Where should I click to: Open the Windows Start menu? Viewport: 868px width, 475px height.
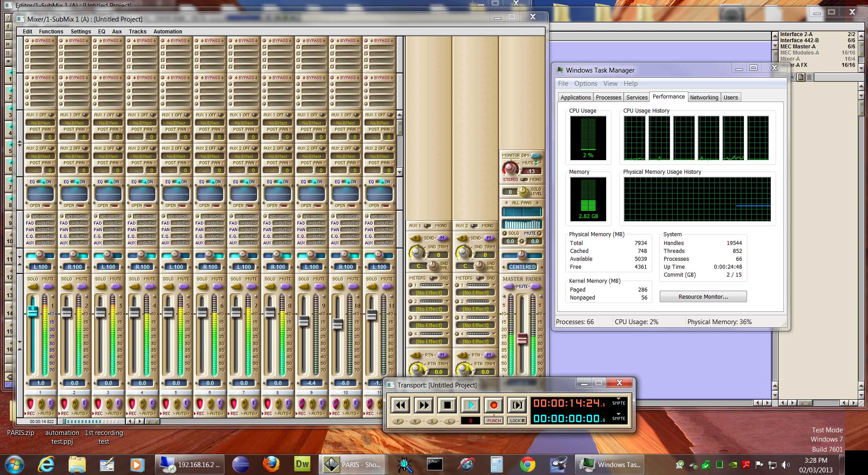tap(14, 464)
